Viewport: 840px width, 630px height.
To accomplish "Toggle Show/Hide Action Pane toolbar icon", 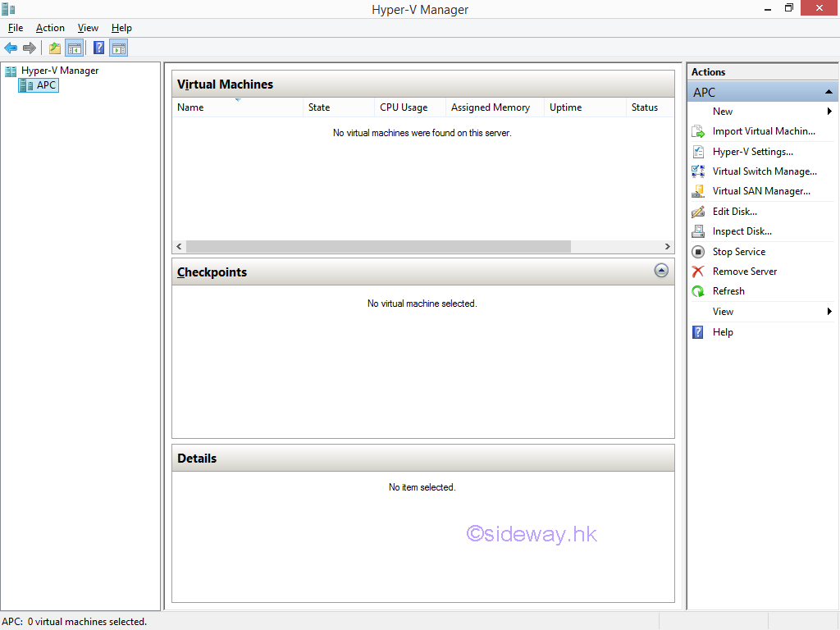I will (x=119, y=48).
